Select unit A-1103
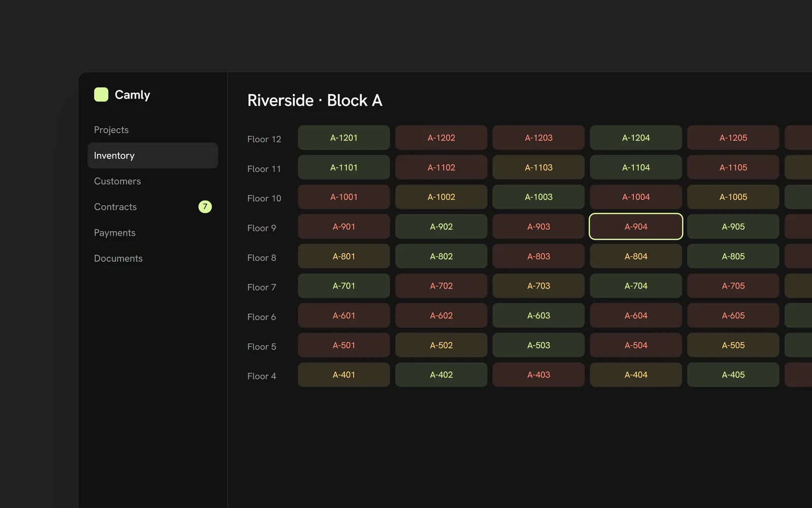 (538, 167)
